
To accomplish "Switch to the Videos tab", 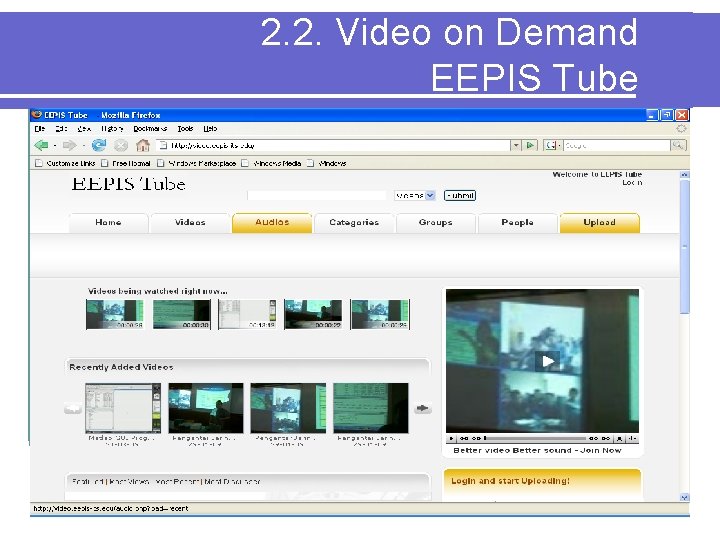I will (x=190, y=223).
